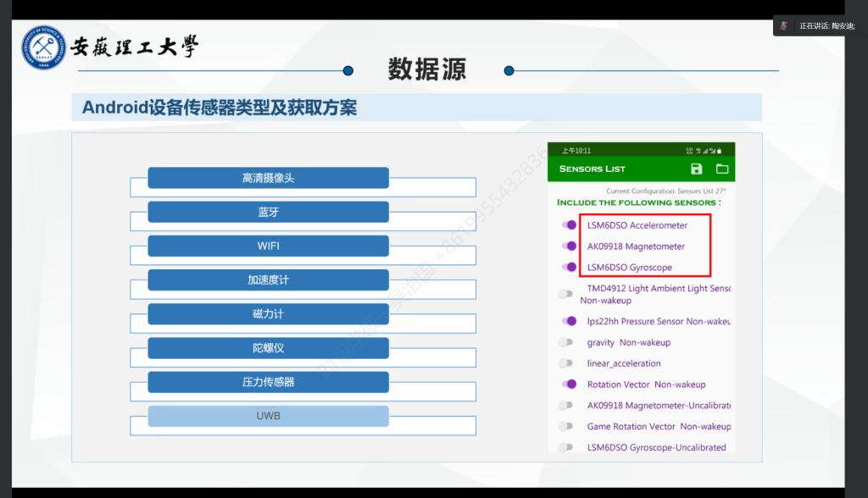Viewport: 868px width, 498px height.
Task: Click the 正在讲话 speaker name label
Action: coord(826,25)
